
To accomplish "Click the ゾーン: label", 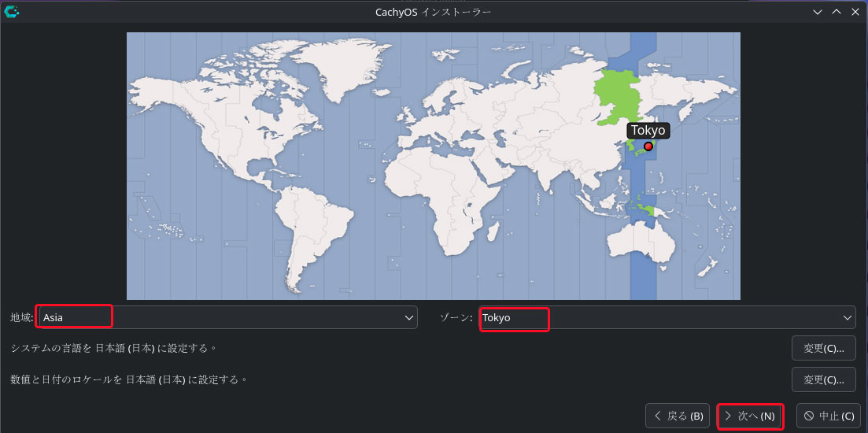I will click(x=456, y=318).
